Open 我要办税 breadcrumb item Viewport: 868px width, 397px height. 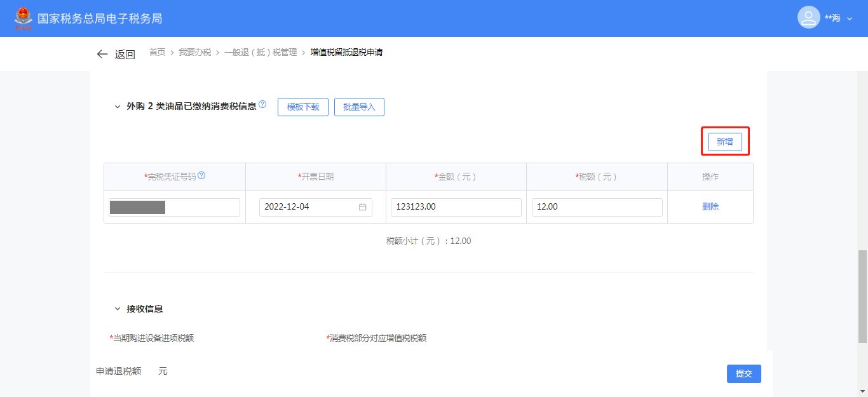click(x=194, y=53)
